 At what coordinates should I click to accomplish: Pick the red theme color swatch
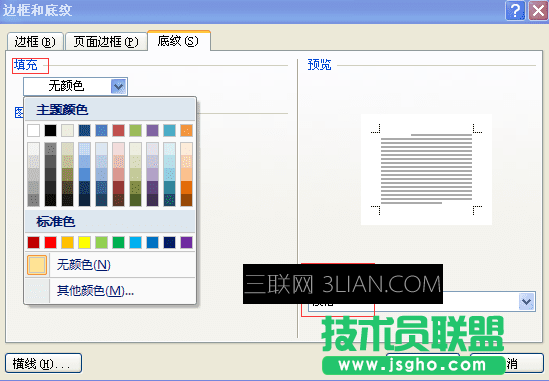[118, 131]
